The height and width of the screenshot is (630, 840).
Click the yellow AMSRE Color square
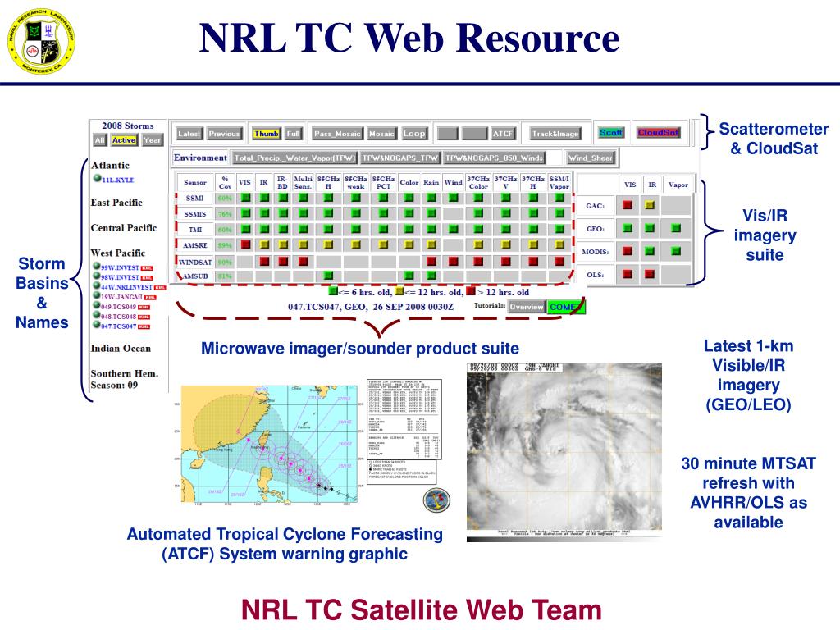409,244
